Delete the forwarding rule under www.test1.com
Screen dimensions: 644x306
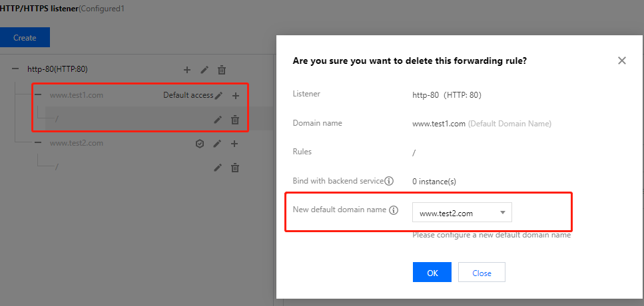[x=235, y=120]
